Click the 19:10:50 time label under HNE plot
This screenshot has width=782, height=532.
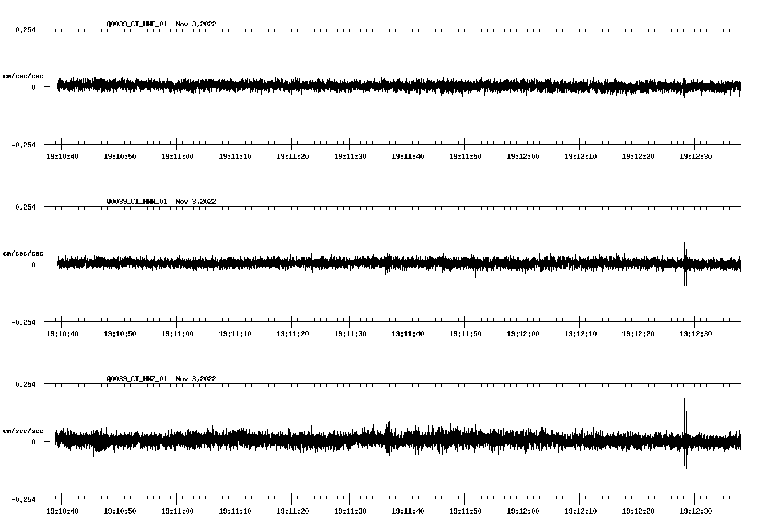(x=120, y=157)
